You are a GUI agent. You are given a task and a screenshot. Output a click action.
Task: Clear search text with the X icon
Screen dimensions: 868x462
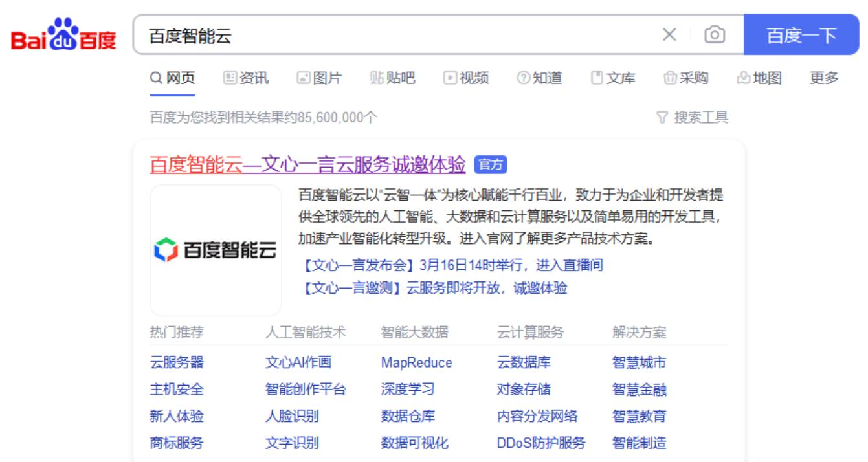(669, 35)
